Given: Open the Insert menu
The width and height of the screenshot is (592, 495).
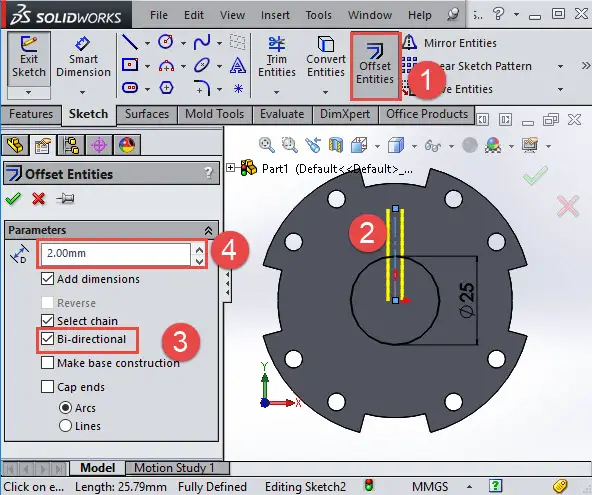Looking at the screenshot, I should pyautogui.click(x=275, y=15).
